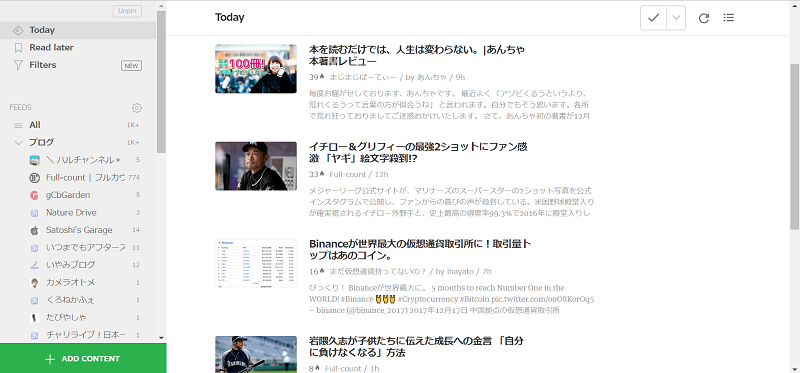Click the ADD CONTENT button
The image size is (800, 373).
(83, 359)
